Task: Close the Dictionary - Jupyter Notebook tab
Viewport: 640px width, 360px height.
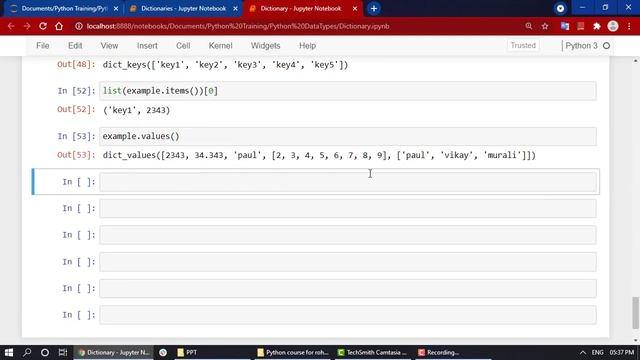Action: pyautogui.click(x=355, y=9)
